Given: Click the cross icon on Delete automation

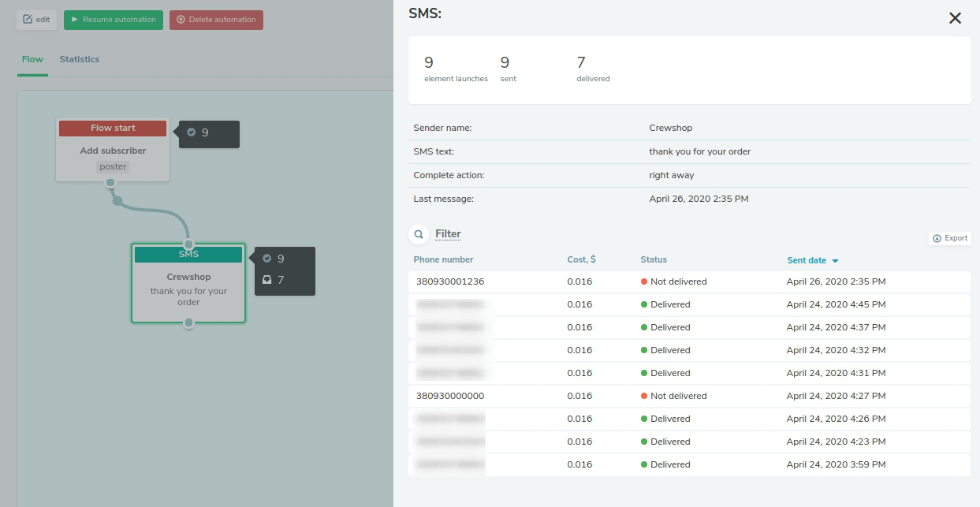Looking at the screenshot, I should [x=179, y=20].
